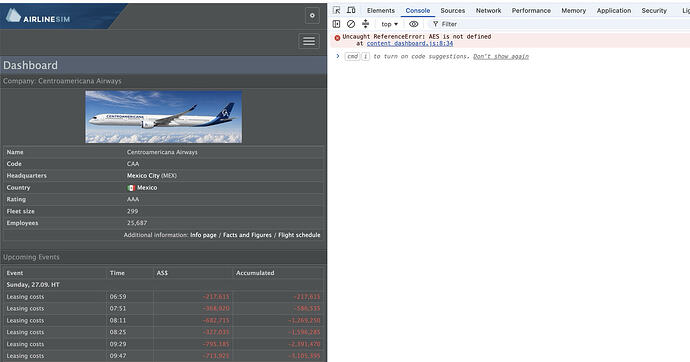Open the hamburger navigation menu
This screenshot has width=690, height=362.
[309, 41]
